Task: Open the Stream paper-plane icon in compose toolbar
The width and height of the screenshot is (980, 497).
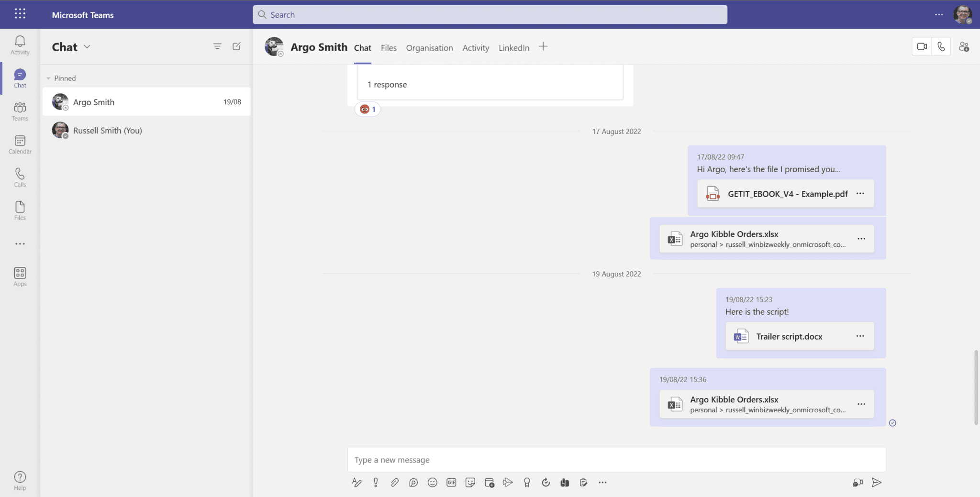Action: 508,482
